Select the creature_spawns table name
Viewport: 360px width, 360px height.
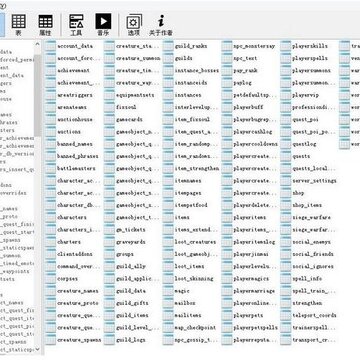[x=79, y=340]
